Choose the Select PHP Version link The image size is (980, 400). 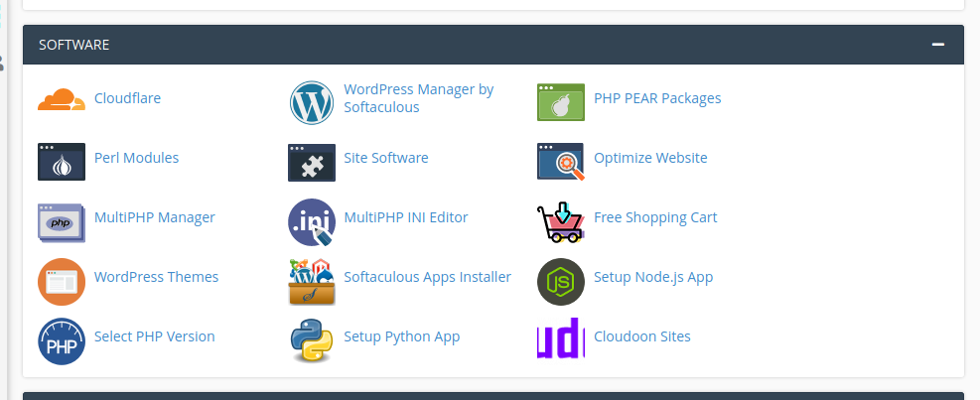click(x=154, y=336)
